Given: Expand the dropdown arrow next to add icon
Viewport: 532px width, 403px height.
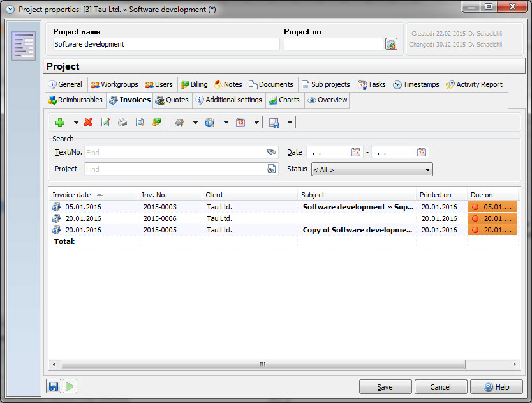Looking at the screenshot, I should 76,123.
